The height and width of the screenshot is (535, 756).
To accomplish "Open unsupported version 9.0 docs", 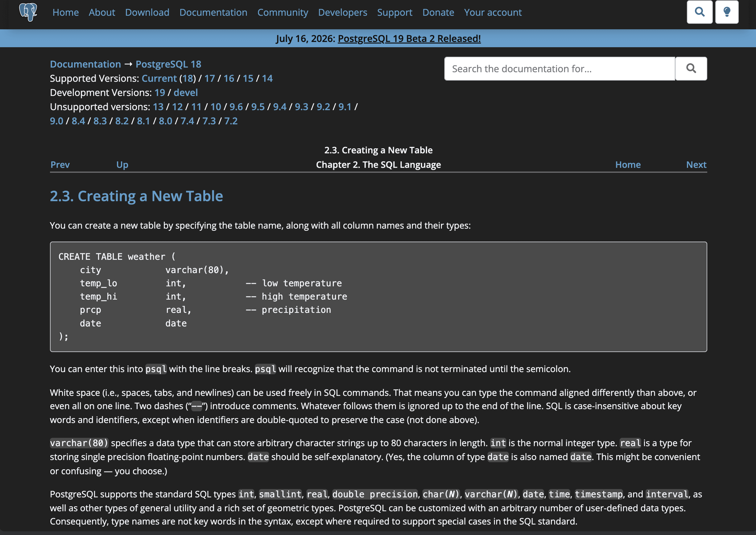I will [57, 121].
